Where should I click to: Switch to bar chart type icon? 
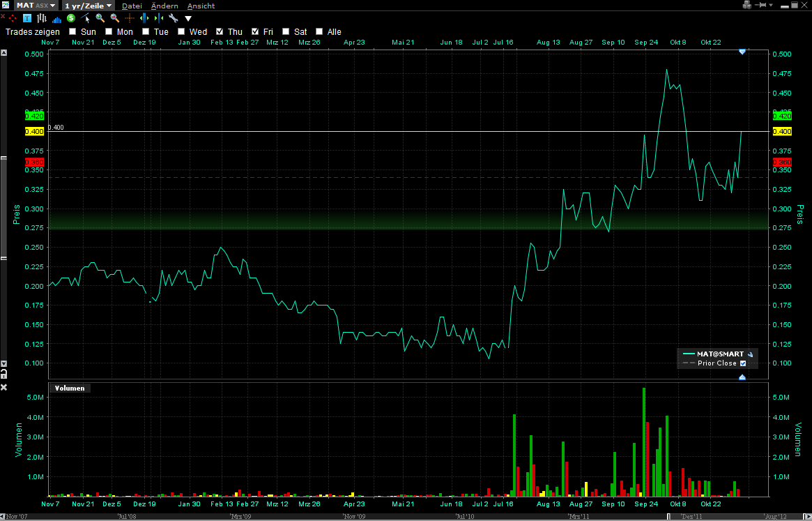[42, 18]
